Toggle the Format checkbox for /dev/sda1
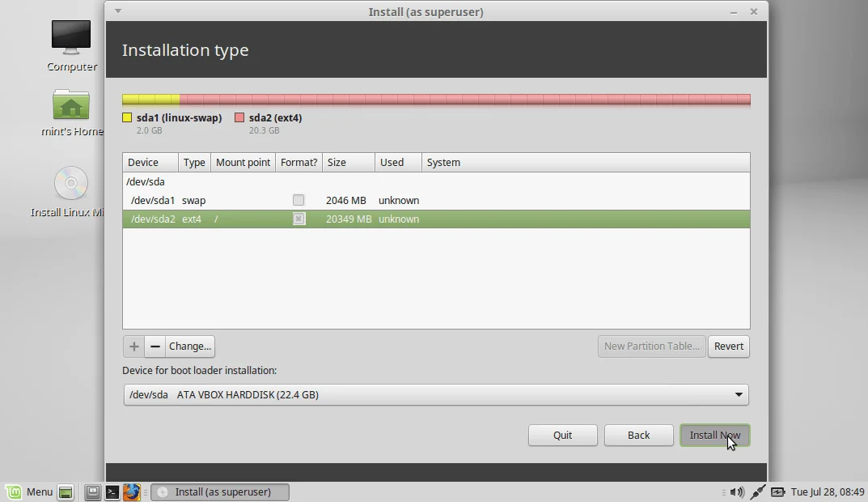The image size is (868, 502). point(299,200)
